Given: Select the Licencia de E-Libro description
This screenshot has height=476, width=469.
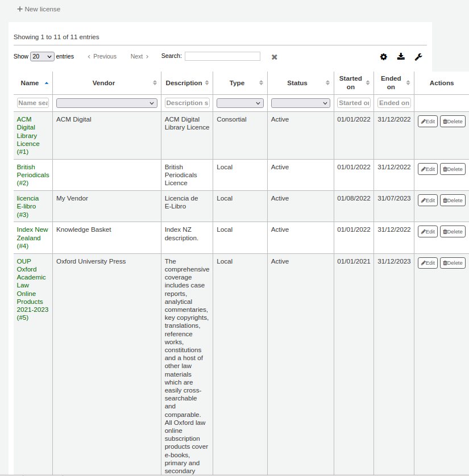Looking at the screenshot, I should (181, 202).
